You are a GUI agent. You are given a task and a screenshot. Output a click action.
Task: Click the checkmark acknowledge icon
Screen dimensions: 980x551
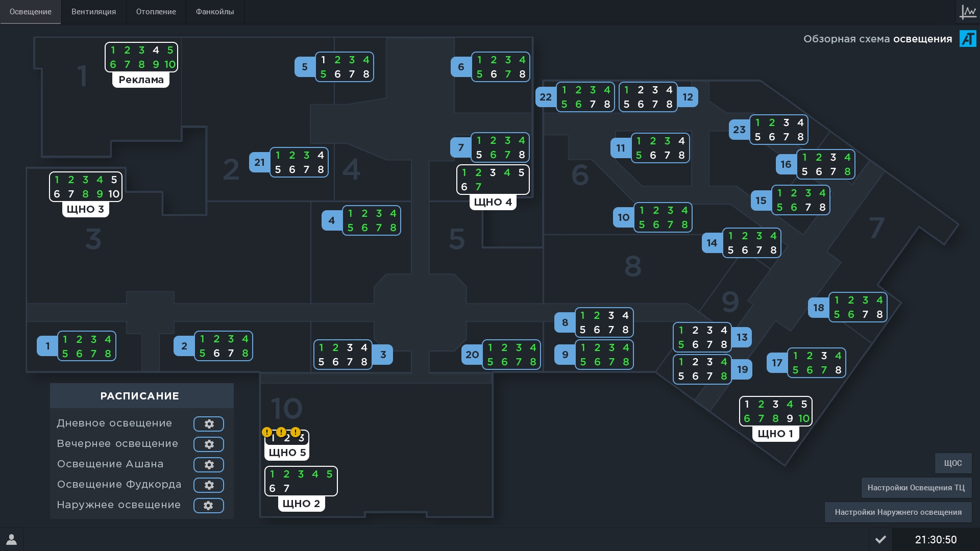coord(880,539)
